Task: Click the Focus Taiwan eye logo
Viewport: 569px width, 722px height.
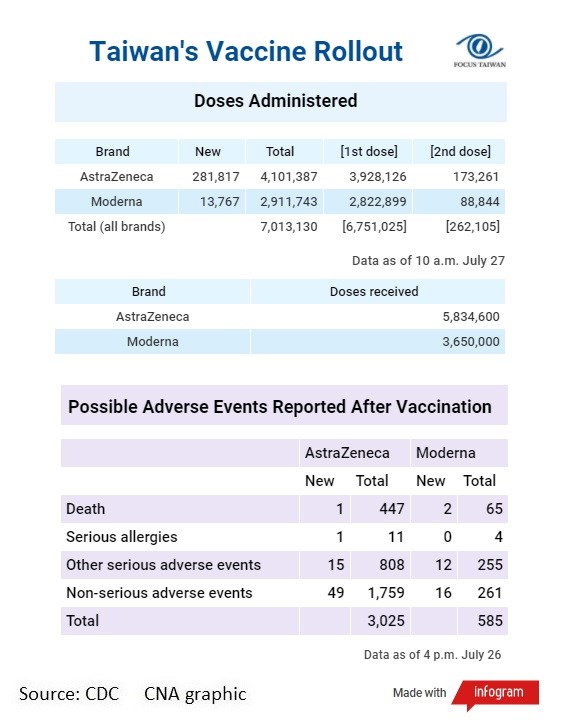Action: 480,50
